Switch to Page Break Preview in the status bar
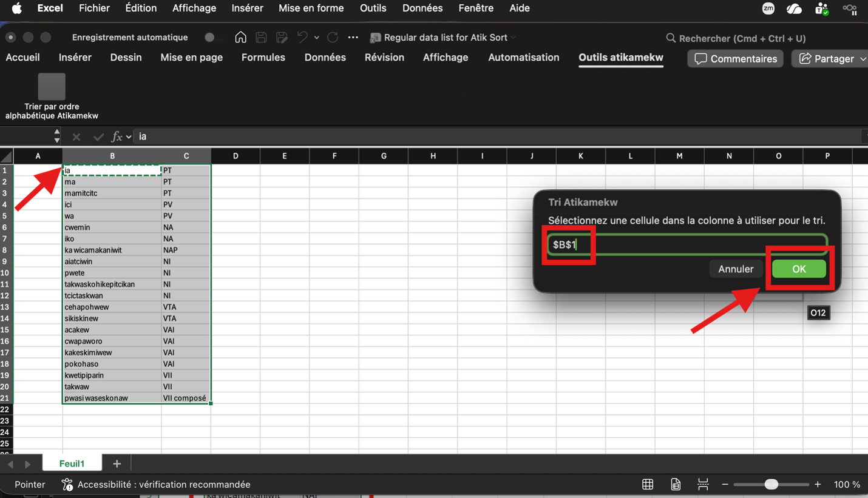This screenshot has width=868, height=498. click(703, 484)
